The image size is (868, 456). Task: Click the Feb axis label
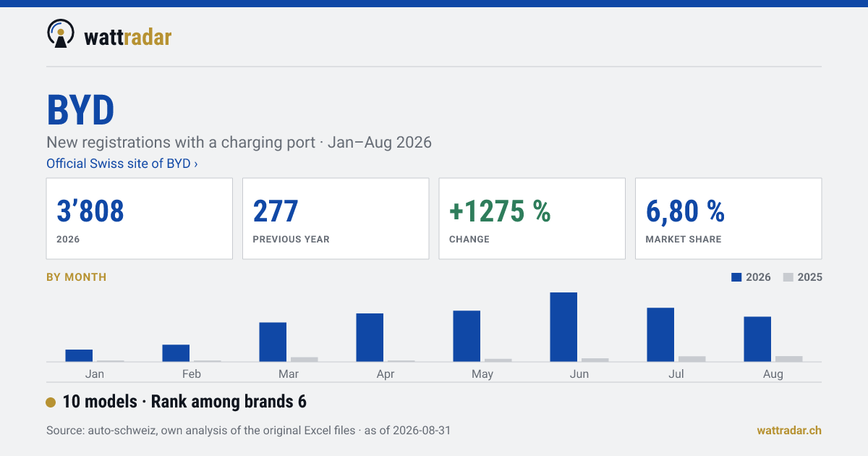click(192, 374)
